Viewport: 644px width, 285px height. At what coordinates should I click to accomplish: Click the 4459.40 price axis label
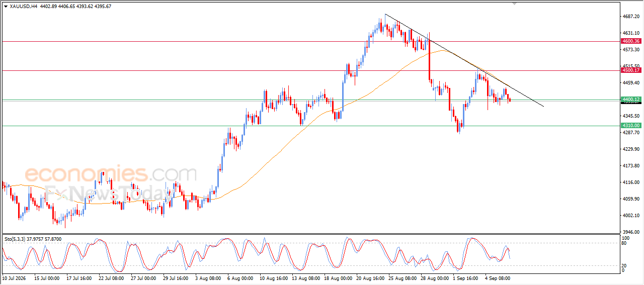[x=630, y=82]
